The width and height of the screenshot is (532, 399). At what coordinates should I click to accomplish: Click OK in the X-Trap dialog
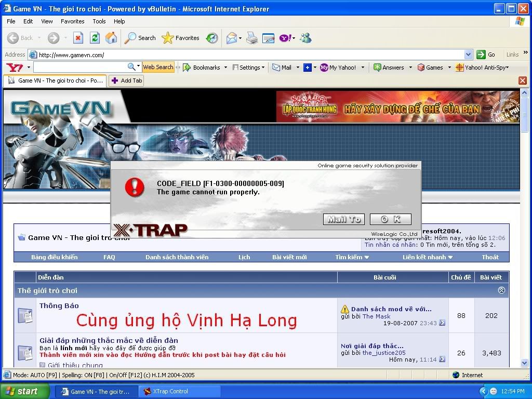coord(391,219)
